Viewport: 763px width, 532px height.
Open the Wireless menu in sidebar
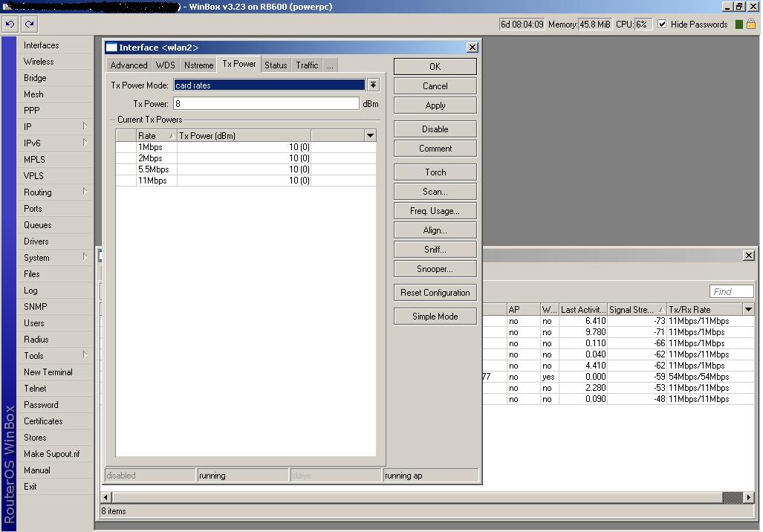pos(39,62)
